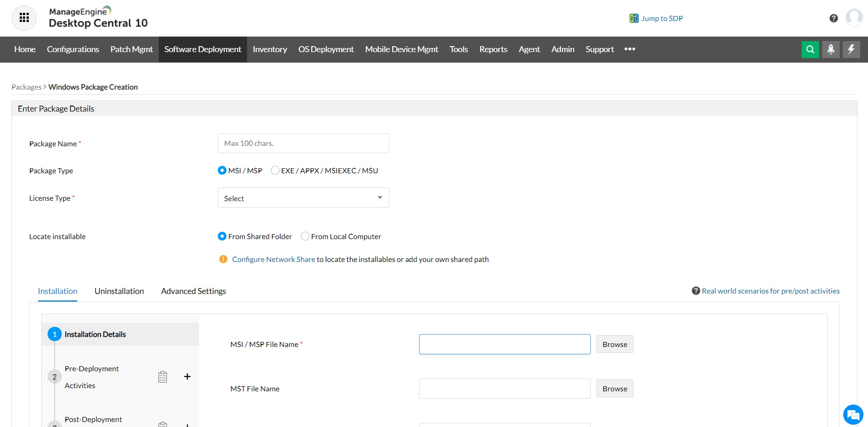This screenshot has width=868, height=427.
Task: Add a Pre-Deployment activity with plus icon
Action: (187, 377)
